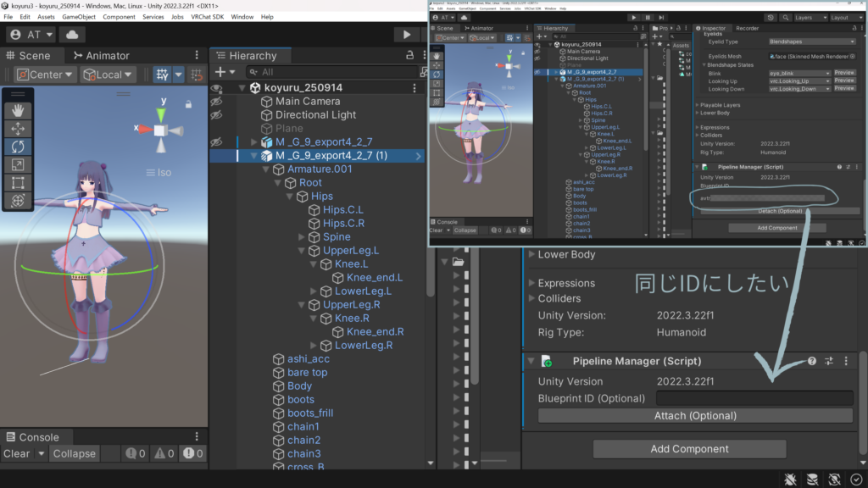Viewport: 868px width, 488px height.
Task: Open Pipeline Manager preset settings icon
Action: (829, 361)
